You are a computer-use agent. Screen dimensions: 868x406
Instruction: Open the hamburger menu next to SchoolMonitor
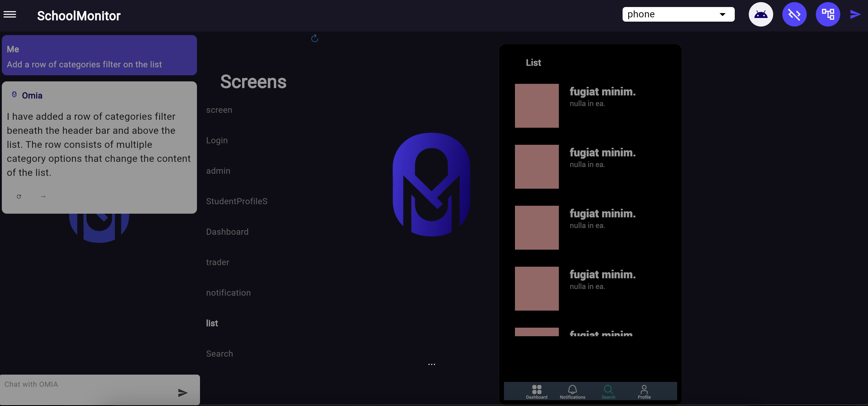point(10,14)
